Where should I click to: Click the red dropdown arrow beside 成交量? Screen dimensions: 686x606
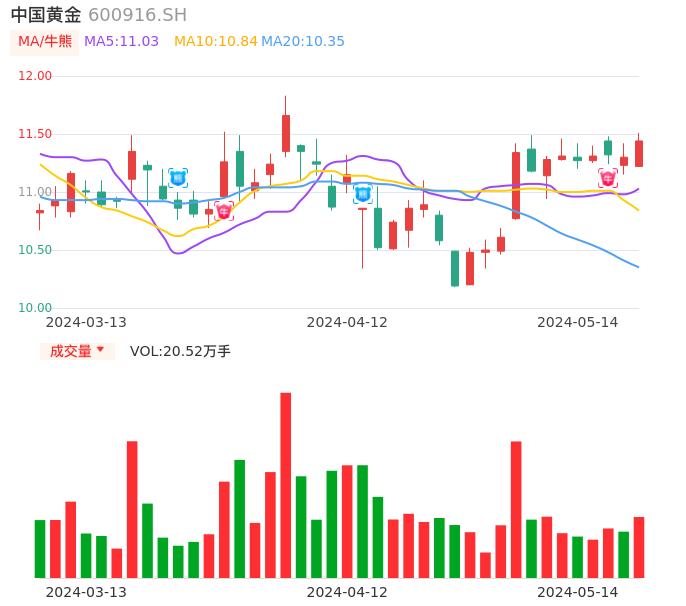100,350
